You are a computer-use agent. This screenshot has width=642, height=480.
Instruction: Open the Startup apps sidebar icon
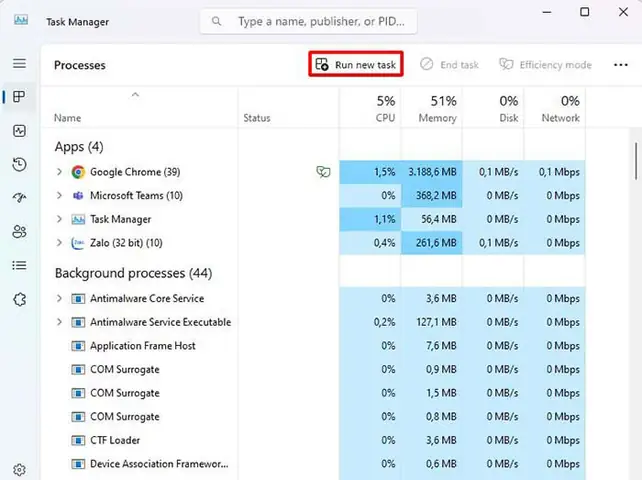click(19, 198)
